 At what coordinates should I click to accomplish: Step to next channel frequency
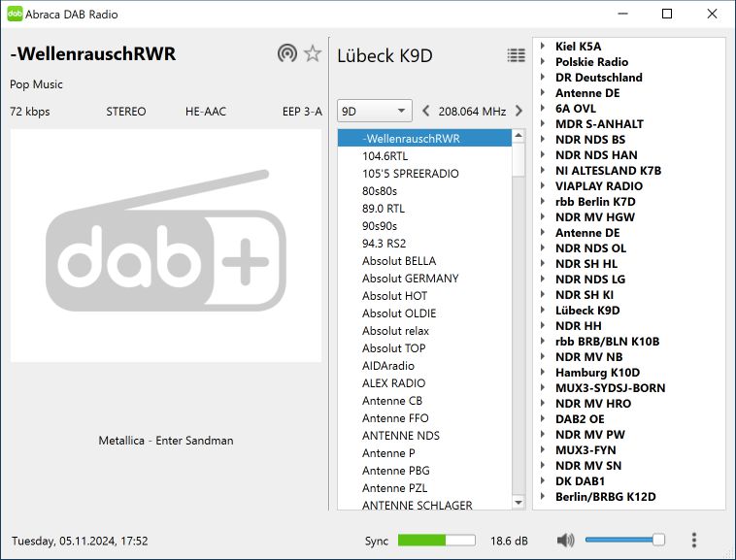point(519,111)
